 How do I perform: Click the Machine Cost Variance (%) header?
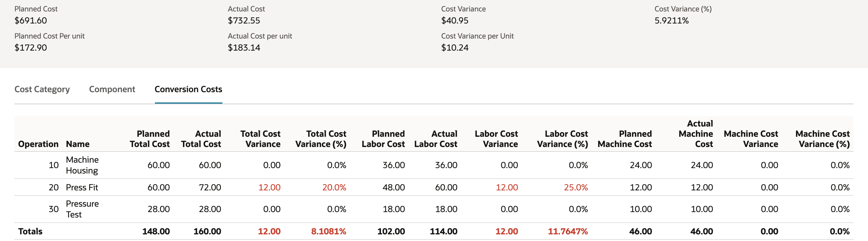(x=822, y=139)
